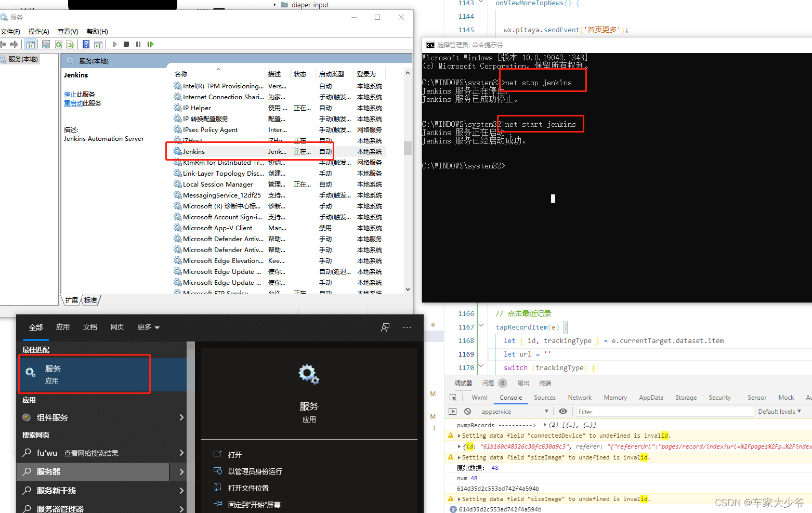Toggle the live expression eye icon
The height and width of the screenshot is (513, 812).
(x=563, y=412)
